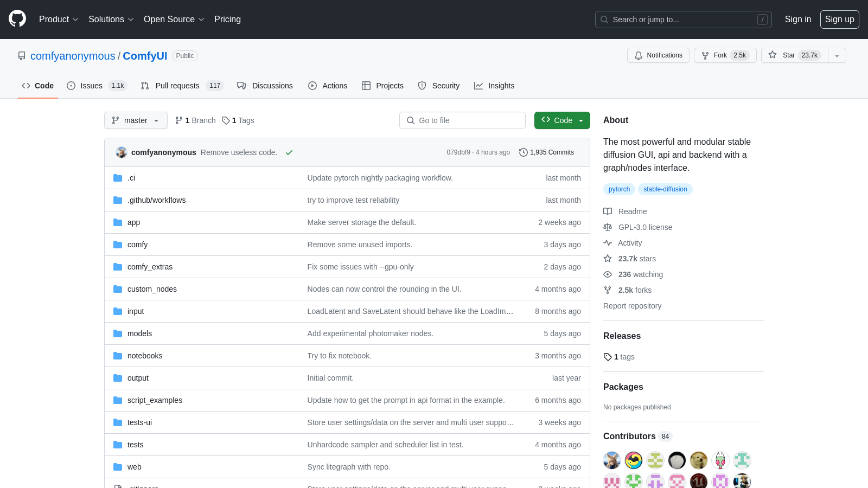Open the Discussions tab
Viewport: 868px width, 488px height.
pos(265,86)
